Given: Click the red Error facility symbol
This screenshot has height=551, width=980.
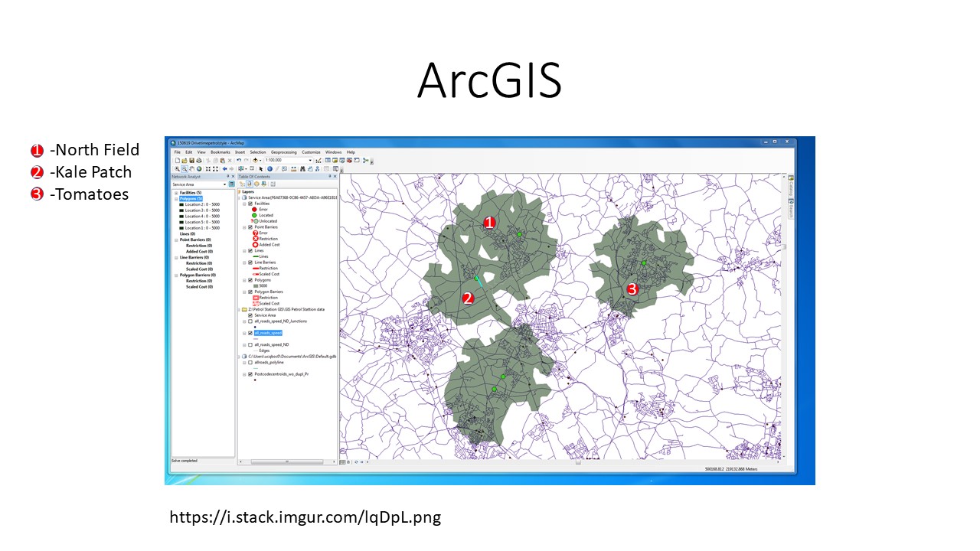Looking at the screenshot, I should (x=254, y=210).
